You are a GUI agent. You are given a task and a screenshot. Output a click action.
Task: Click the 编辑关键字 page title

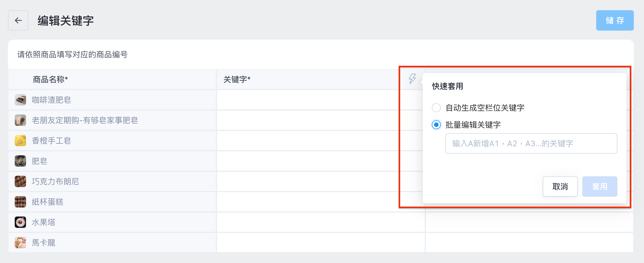[66, 21]
